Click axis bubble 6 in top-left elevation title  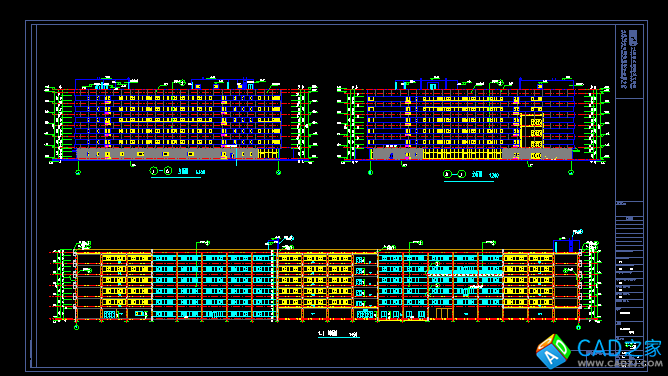(x=168, y=171)
